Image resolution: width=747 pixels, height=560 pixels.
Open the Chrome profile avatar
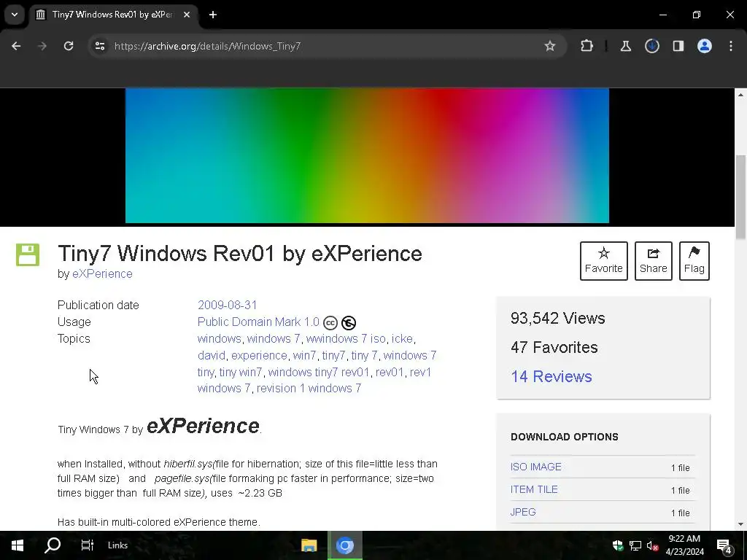point(704,46)
